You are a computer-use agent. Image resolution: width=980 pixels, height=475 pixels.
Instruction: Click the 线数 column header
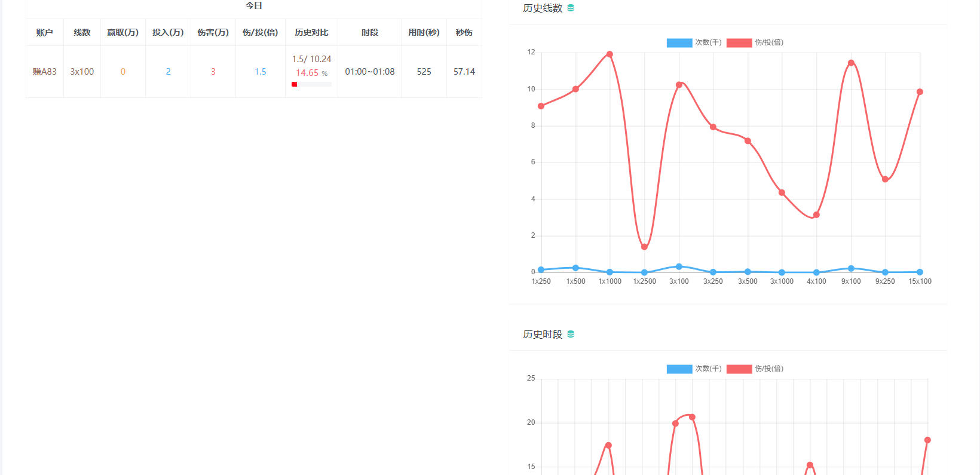point(82,32)
